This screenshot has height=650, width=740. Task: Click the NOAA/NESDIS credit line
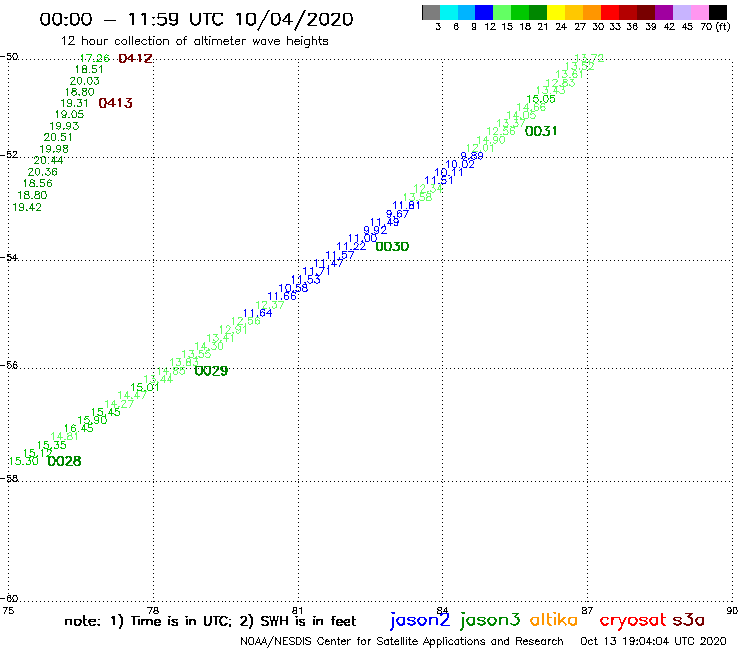click(x=402, y=642)
